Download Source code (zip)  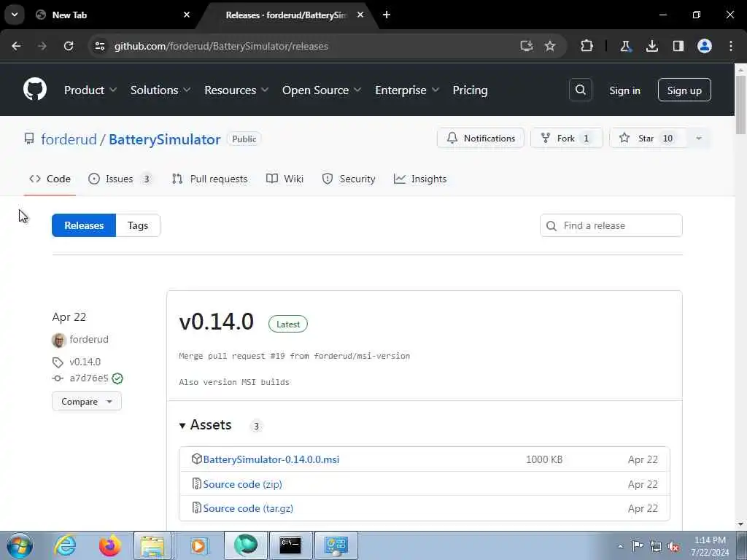[x=242, y=484]
